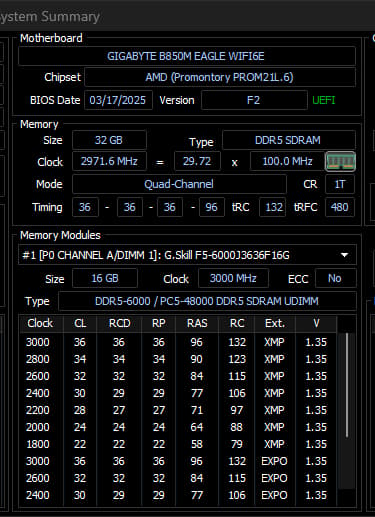
Task: Click the green UEFI label
Action: point(324,100)
